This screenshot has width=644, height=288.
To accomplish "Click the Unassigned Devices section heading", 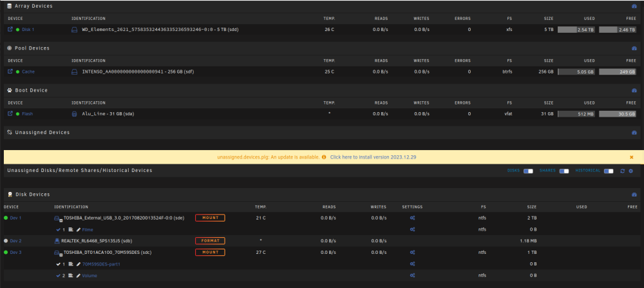I will coord(43,132).
